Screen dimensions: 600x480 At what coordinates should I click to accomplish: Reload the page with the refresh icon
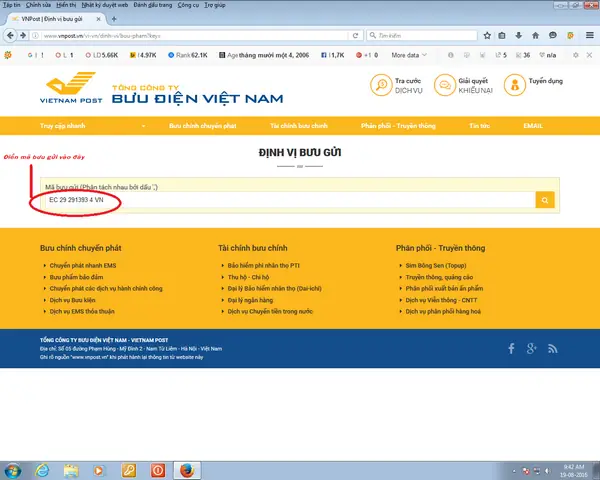[x=355, y=36]
